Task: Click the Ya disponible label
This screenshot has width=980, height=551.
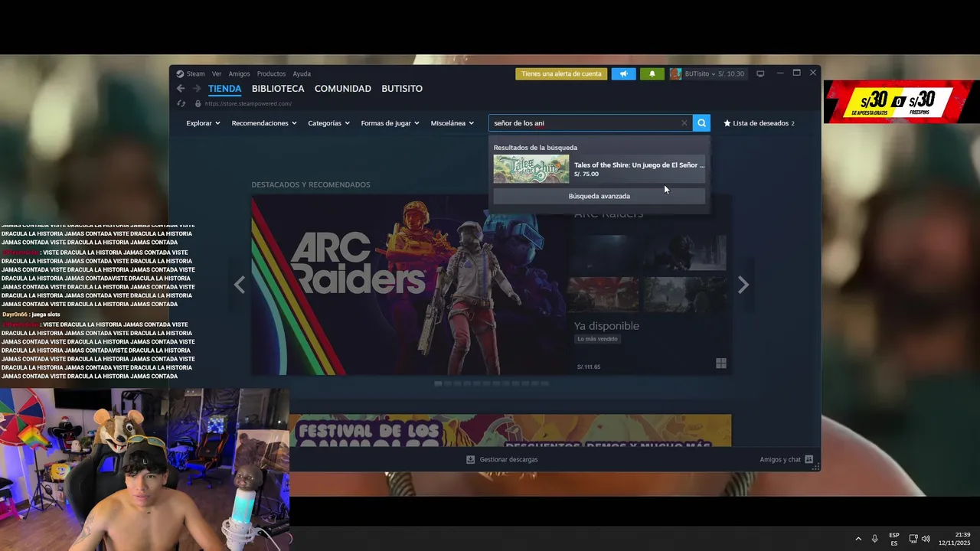Action: 606,326
